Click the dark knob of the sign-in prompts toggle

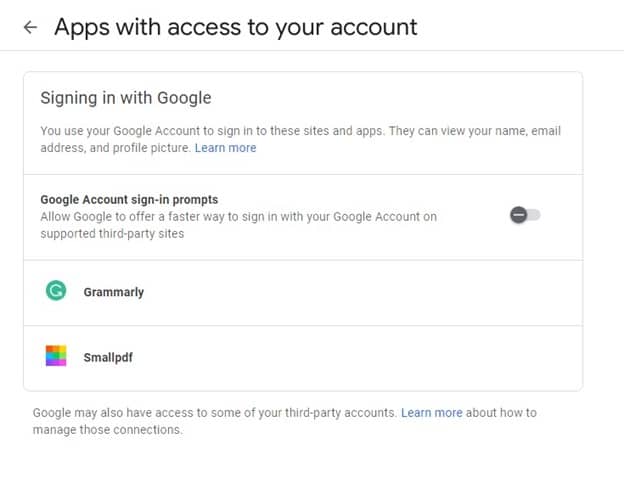tap(518, 215)
